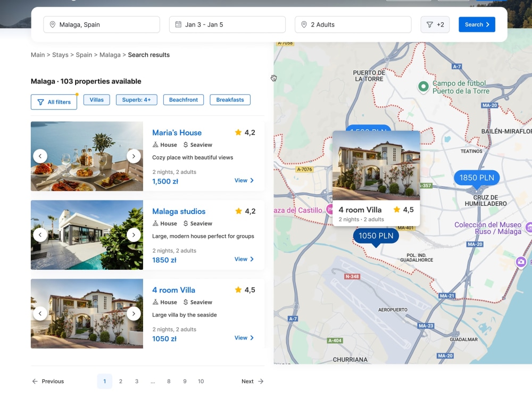Show next photo of Maria's House
This screenshot has width=532, height=399.
[134, 156]
